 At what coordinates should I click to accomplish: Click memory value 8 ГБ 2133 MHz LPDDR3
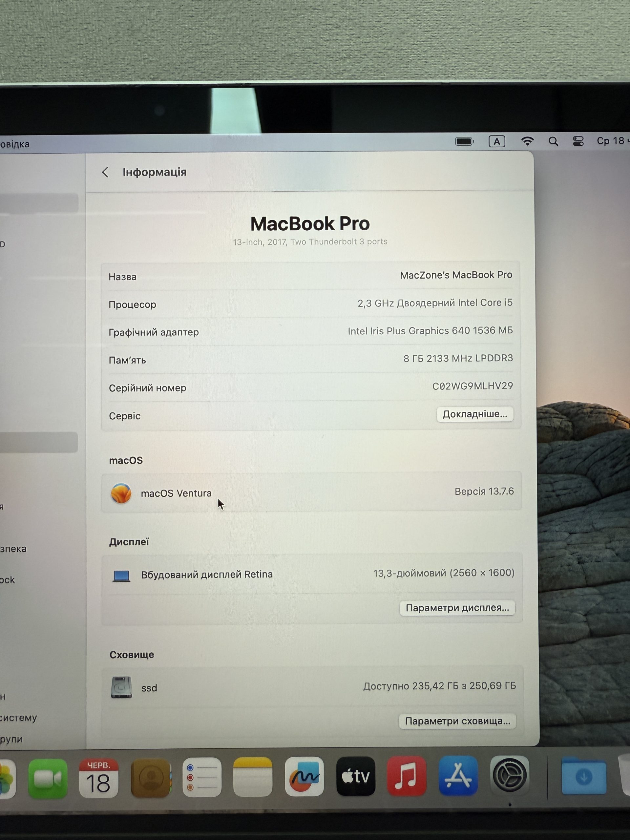458,358
